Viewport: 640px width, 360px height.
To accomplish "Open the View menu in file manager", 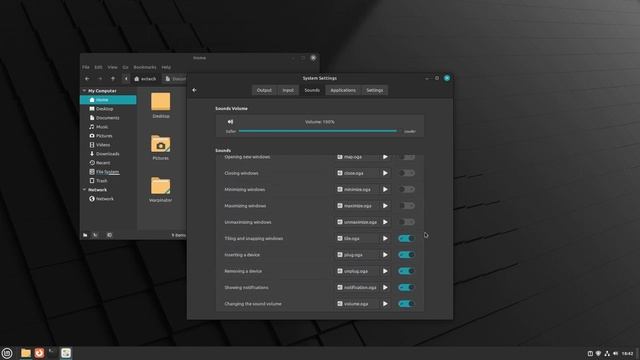I will pos(112,67).
